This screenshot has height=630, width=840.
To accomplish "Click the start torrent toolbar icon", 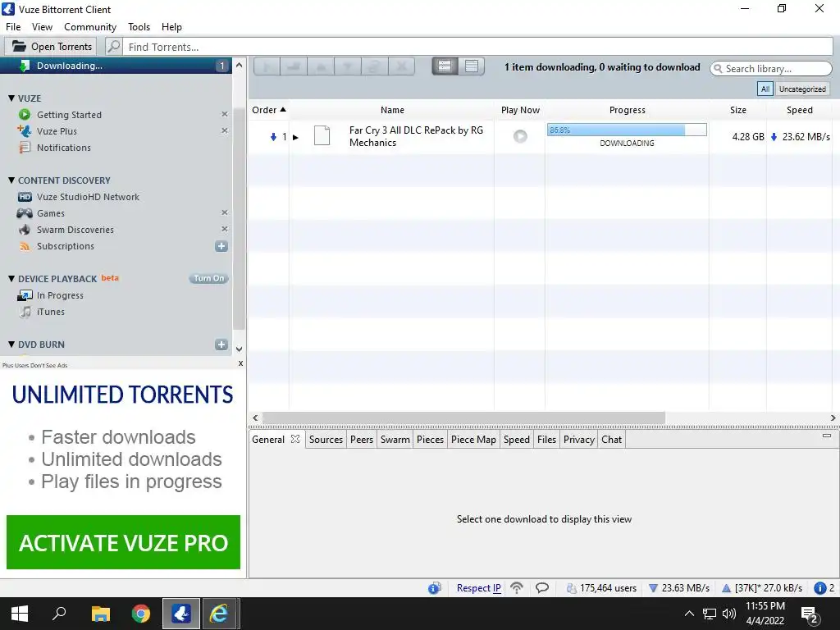I will (x=267, y=66).
